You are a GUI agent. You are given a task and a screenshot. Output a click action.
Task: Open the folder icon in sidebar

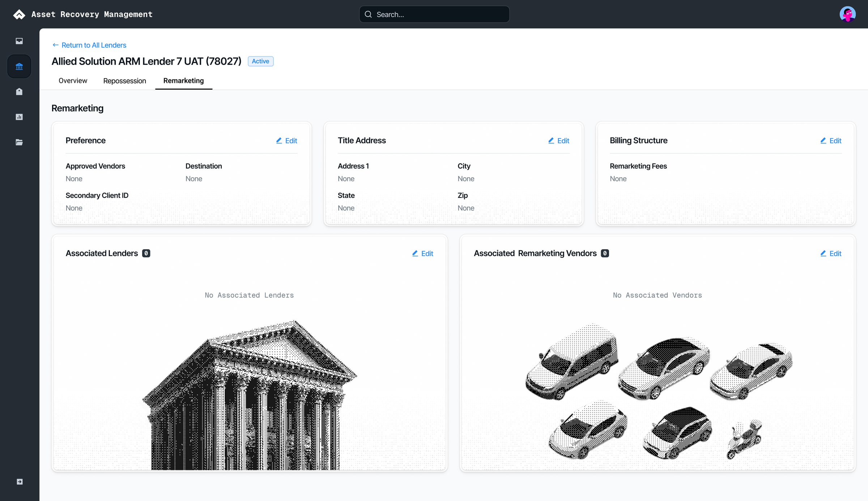coord(19,142)
